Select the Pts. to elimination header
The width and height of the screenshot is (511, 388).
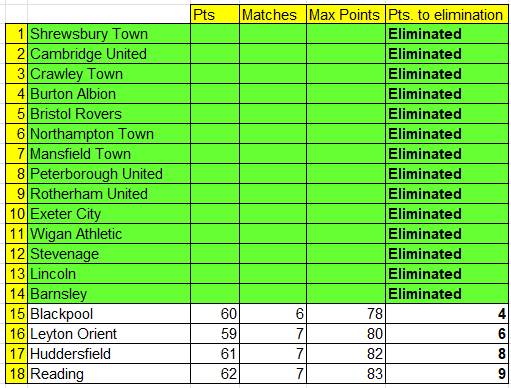coord(447,14)
